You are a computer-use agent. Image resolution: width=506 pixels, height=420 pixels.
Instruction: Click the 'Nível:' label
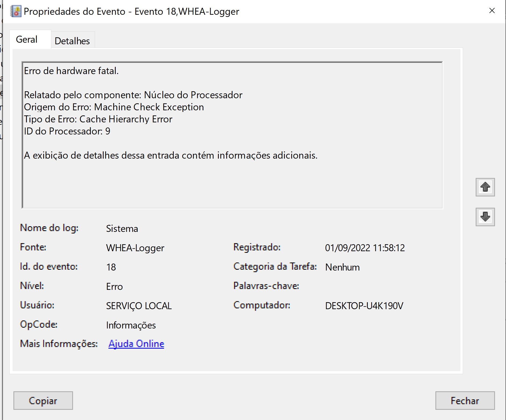pos(32,286)
